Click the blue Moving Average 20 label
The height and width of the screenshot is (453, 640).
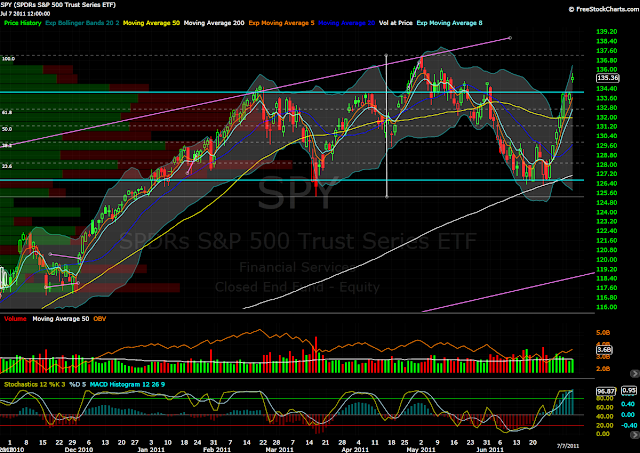346,23
